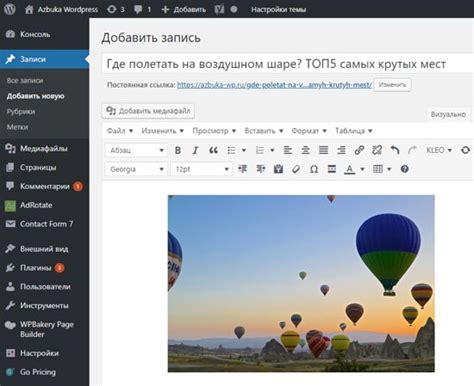Image resolution: width=474 pixels, height=386 pixels.
Task: Toggle italic formatting
Action: (x=195, y=150)
